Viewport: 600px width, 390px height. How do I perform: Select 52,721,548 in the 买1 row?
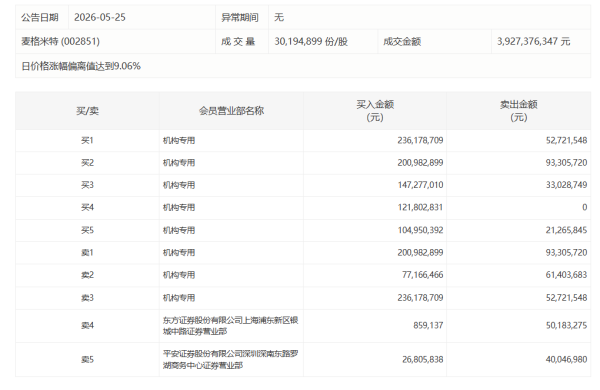pyautogui.click(x=566, y=140)
